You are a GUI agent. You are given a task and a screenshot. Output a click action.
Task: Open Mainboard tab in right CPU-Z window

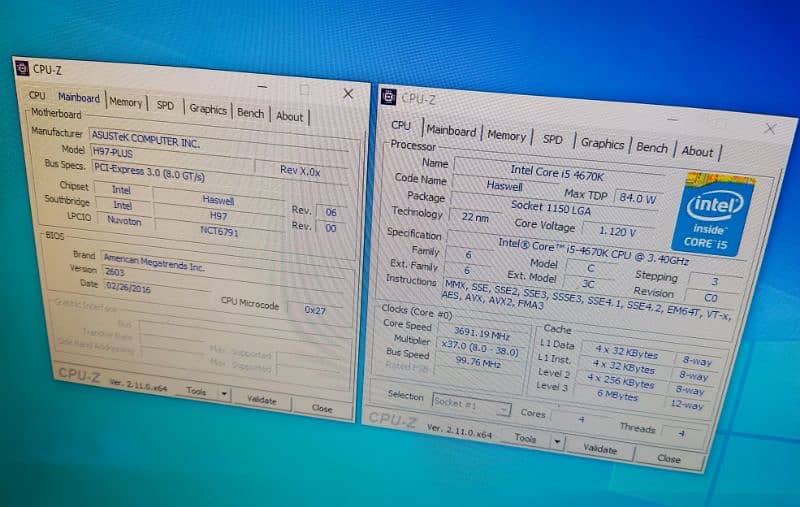451,131
